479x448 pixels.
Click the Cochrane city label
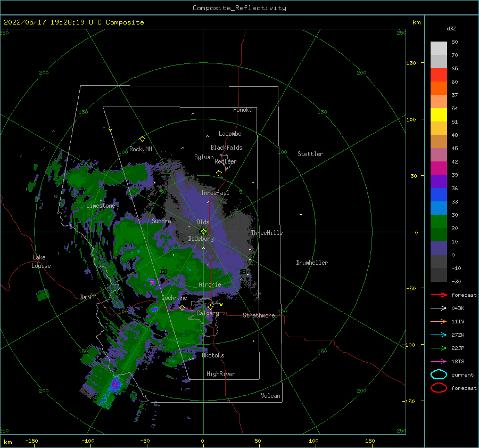pyautogui.click(x=174, y=298)
